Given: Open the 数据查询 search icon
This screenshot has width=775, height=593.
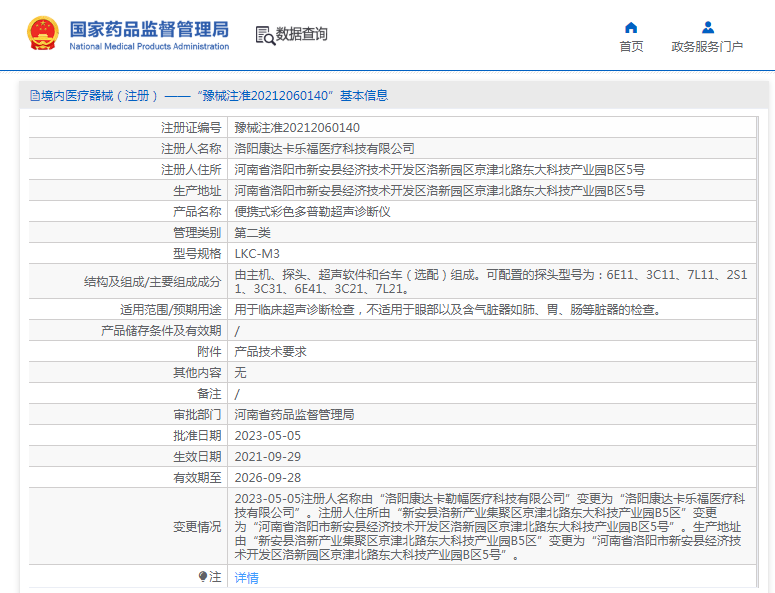Looking at the screenshot, I should tap(265, 36).
